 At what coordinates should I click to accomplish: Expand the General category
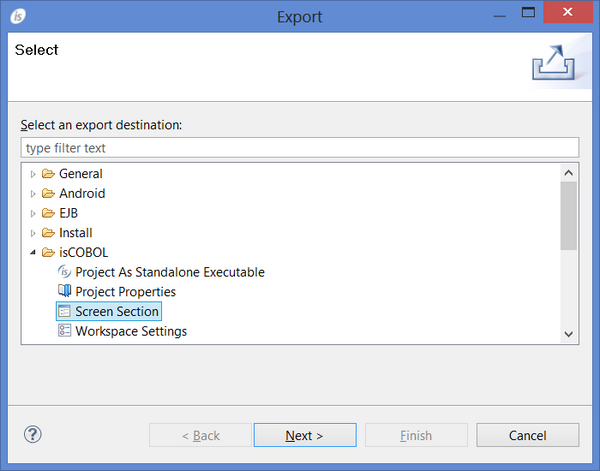click(33, 174)
